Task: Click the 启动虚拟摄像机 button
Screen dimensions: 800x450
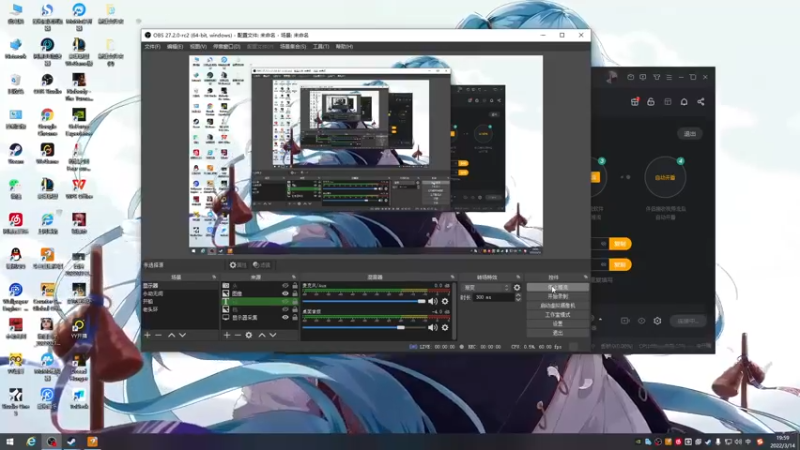Action: pyautogui.click(x=558, y=306)
